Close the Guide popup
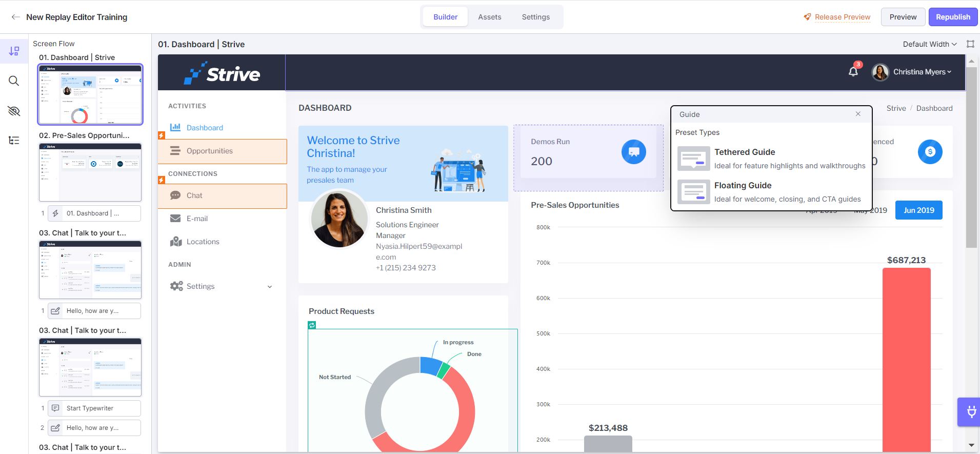 (858, 114)
